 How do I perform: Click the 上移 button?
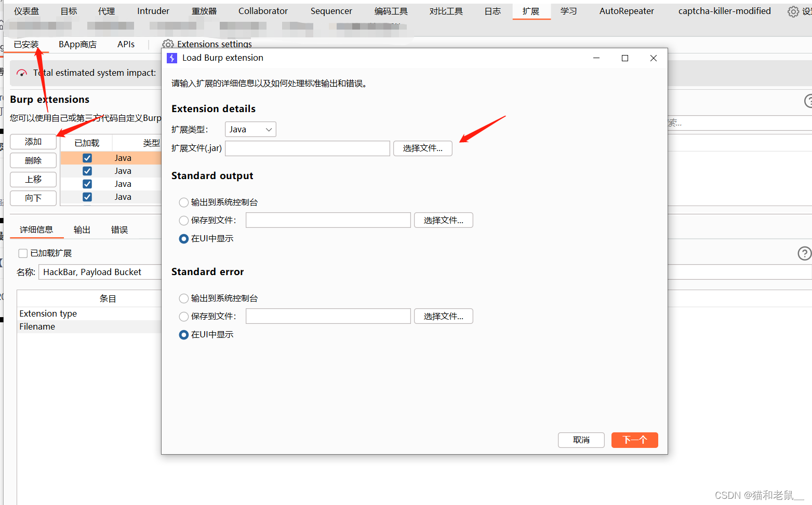33,179
